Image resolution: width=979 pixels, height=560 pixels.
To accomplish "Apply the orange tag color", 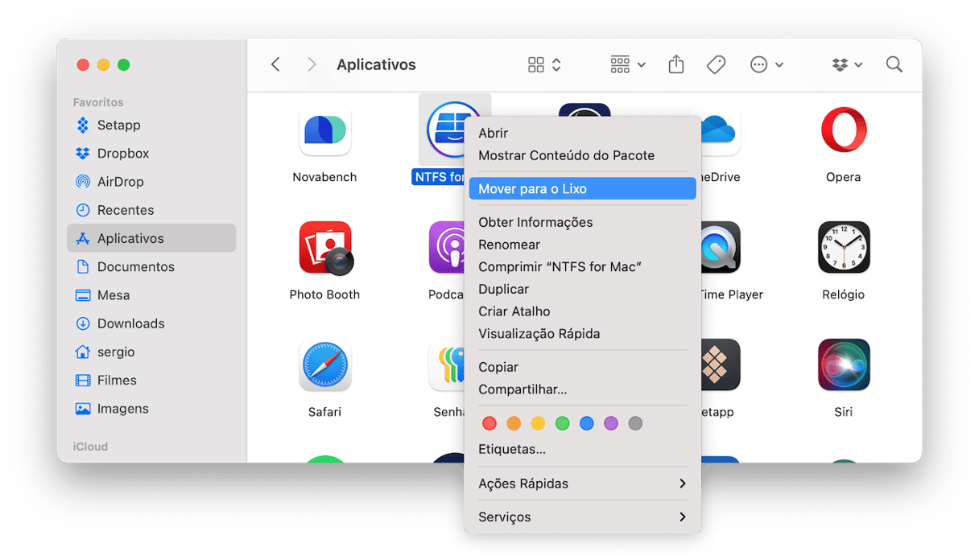I will click(514, 423).
